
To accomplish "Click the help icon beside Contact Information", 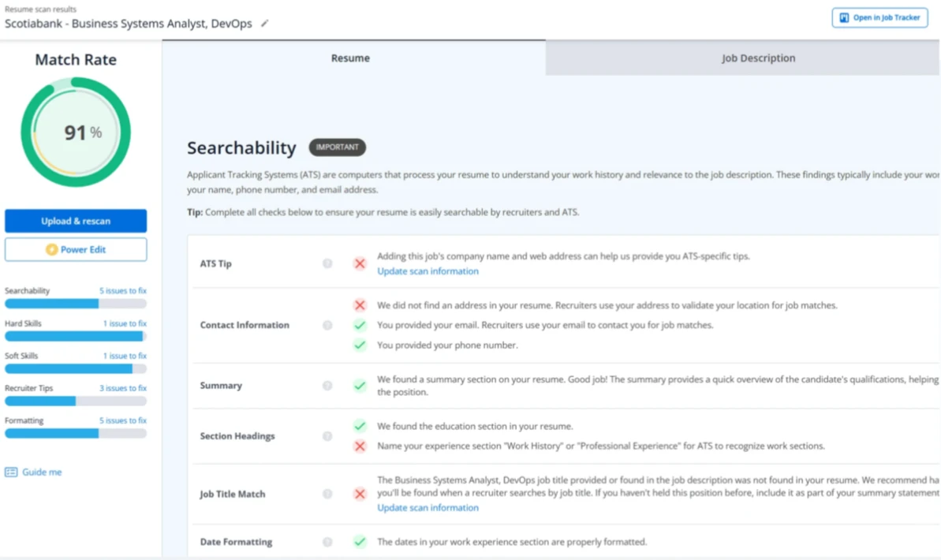I will click(327, 324).
